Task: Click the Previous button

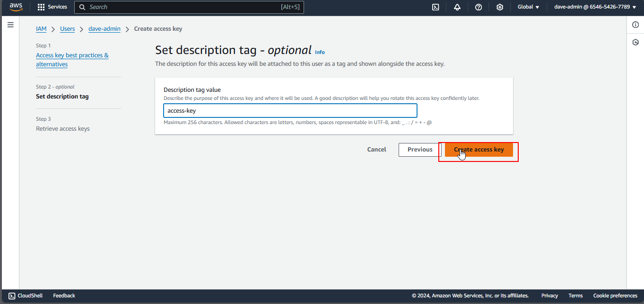Action: point(420,150)
